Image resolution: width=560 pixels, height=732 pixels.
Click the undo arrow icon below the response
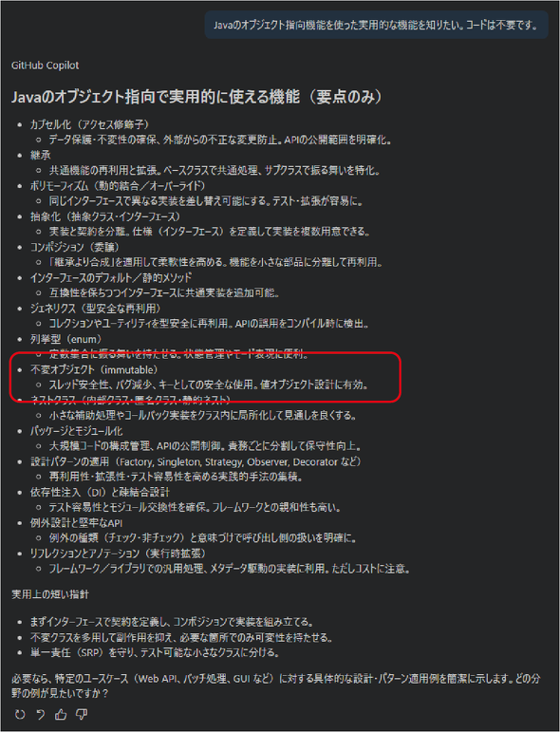coord(41,714)
